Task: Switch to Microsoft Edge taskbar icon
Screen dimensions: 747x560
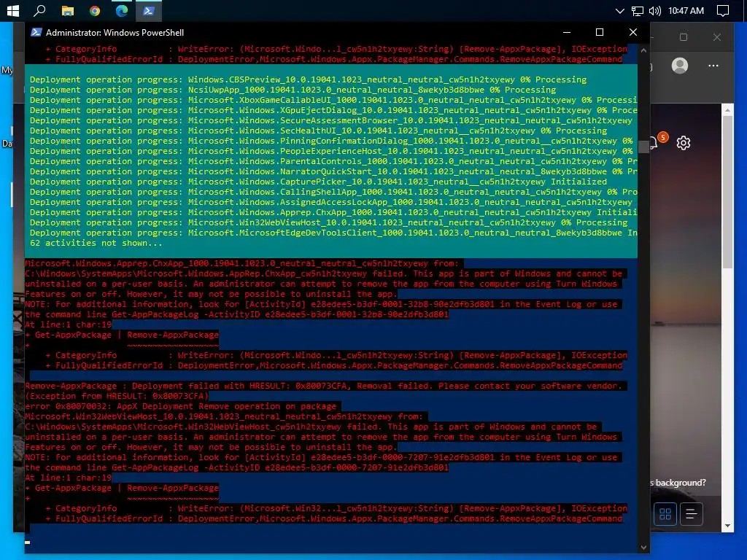Action: 122,10
